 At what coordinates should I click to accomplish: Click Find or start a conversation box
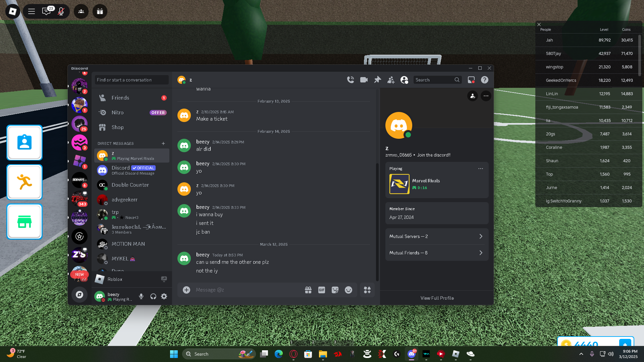click(x=131, y=80)
